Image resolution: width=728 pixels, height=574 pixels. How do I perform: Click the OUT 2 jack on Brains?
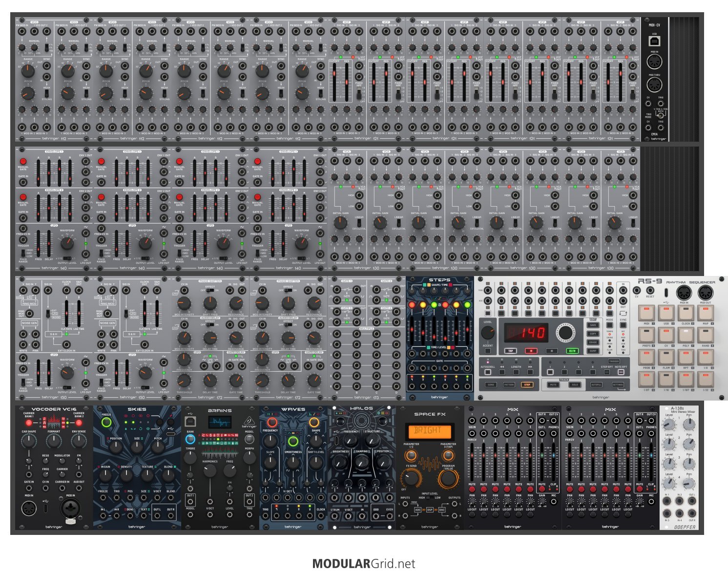tap(249, 502)
